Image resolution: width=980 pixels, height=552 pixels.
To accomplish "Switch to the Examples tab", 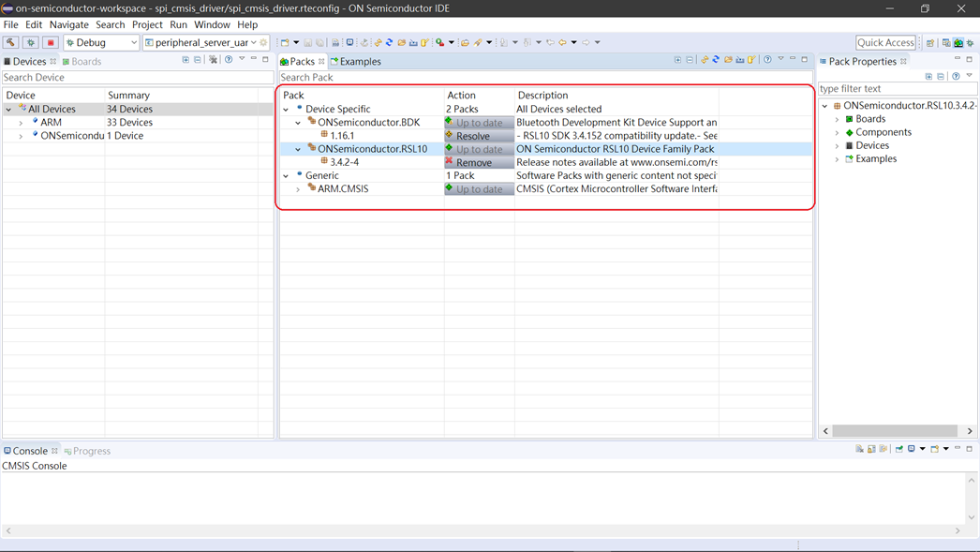I will (360, 62).
